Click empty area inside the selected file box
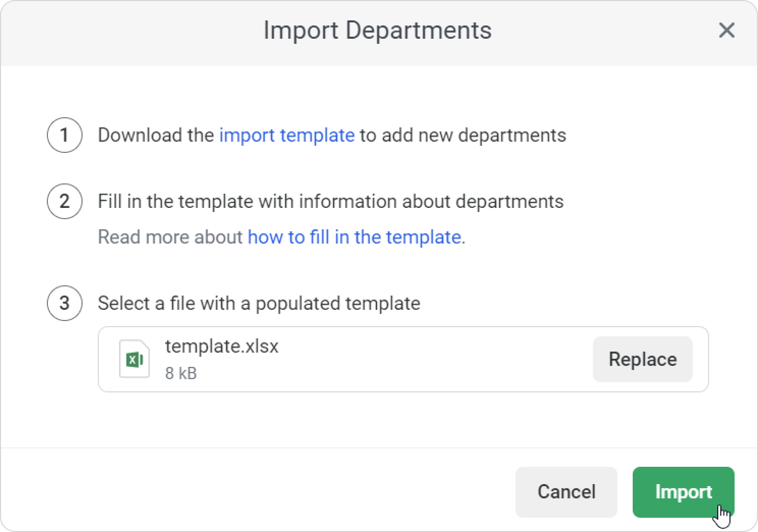The height and width of the screenshot is (532, 758). coord(433,359)
